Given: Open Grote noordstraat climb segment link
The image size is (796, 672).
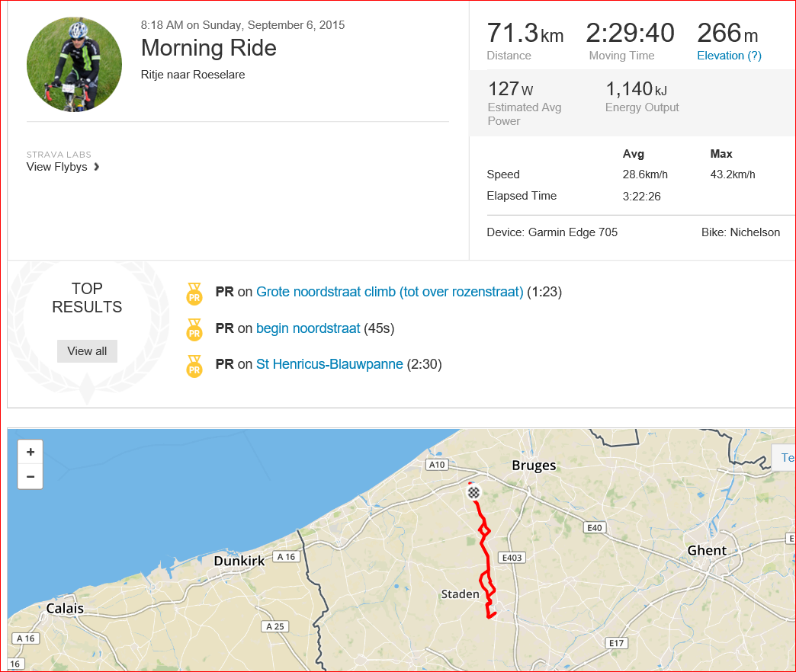Looking at the screenshot, I should tap(390, 292).
